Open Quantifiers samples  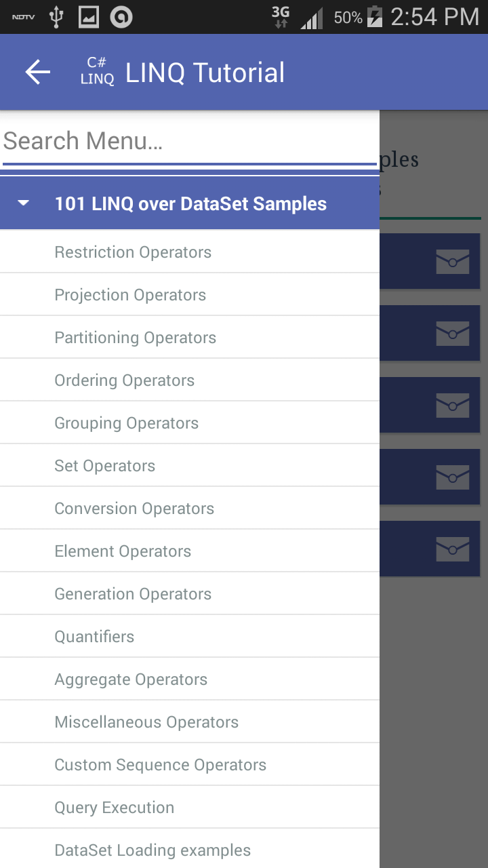tap(94, 637)
